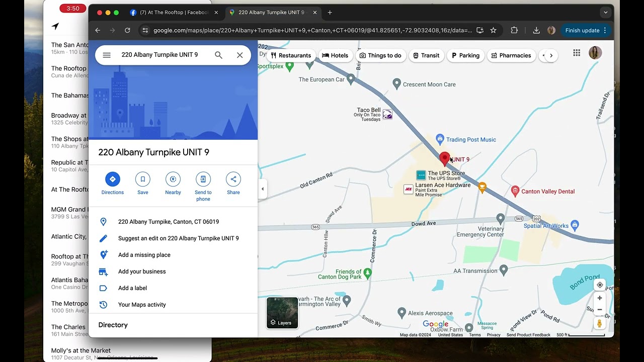644x362 pixels.
Task: Click Add a label
Action: pyautogui.click(x=174, y=288)
